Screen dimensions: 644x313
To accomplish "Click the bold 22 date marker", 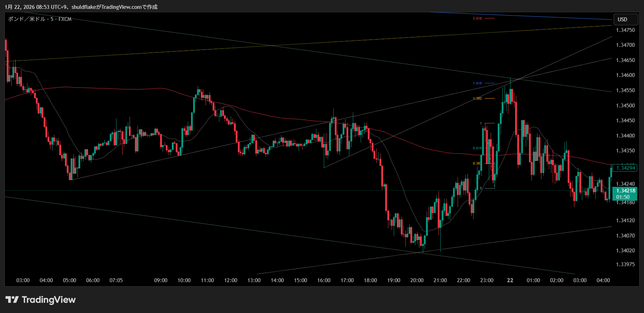I will [510, 280].
